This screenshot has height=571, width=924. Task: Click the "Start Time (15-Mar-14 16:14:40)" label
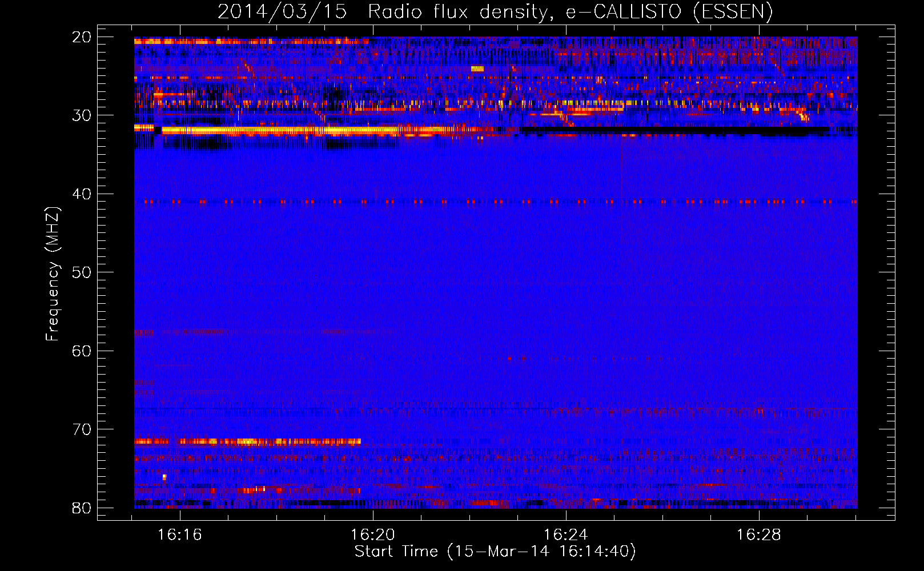pyautogui.click(x=495, y=552)
